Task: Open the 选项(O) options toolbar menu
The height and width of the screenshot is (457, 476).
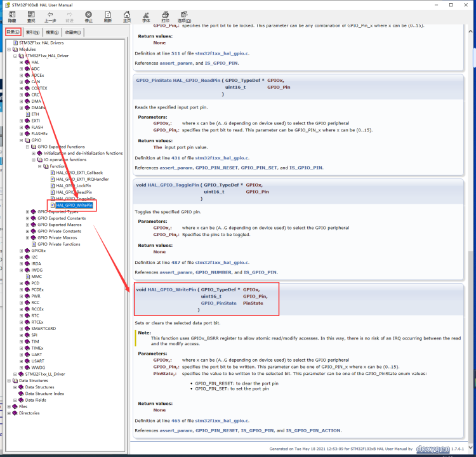Action: [184, 17]
